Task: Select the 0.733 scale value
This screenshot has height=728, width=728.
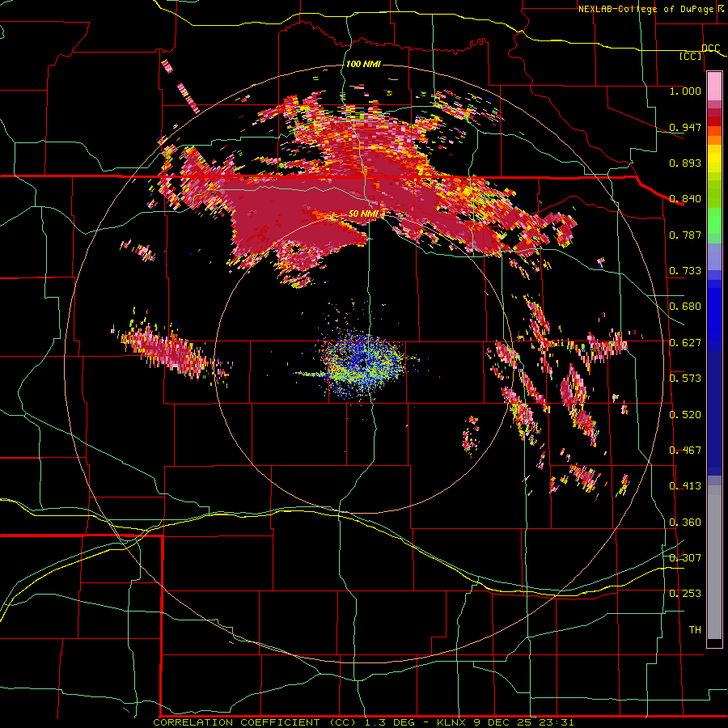Action: point(685,270)
